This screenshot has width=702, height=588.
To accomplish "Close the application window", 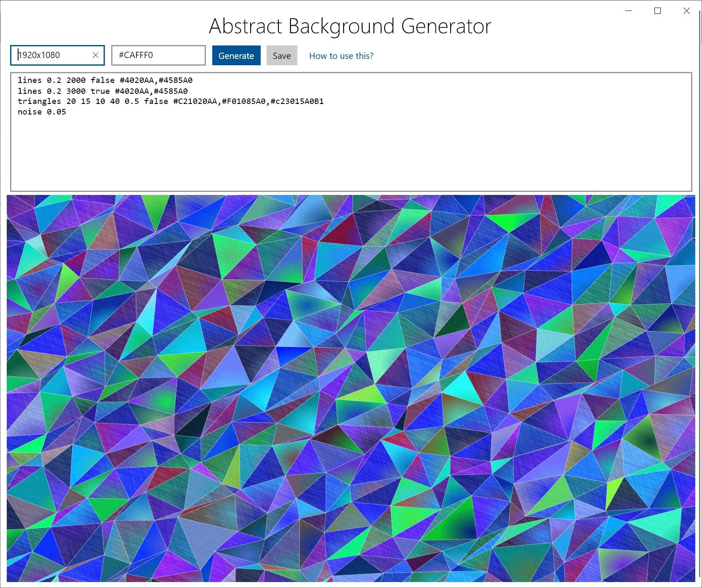I will [686, 11].
